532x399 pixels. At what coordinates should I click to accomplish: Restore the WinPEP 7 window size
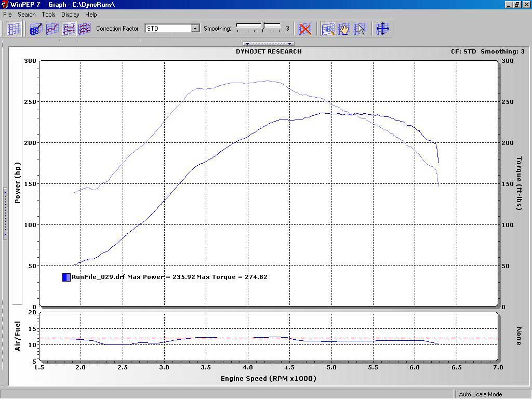click(x=516, y=5)
